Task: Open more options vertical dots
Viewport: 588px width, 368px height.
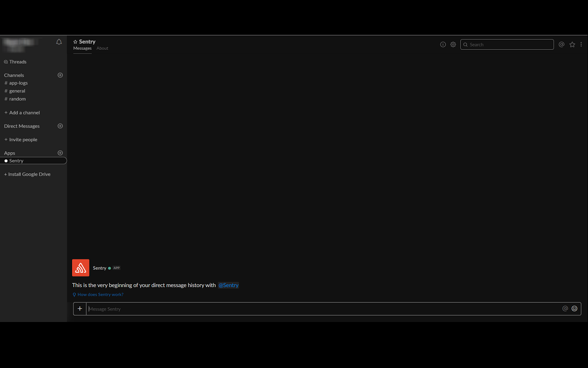Action: 581,45
